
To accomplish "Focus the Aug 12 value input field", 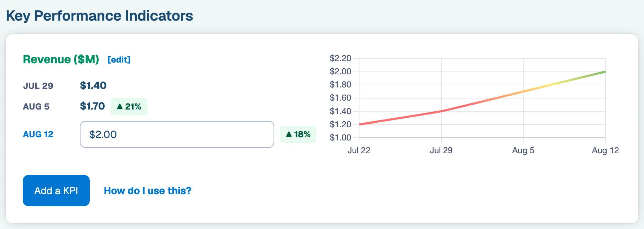I will point(177,134).
